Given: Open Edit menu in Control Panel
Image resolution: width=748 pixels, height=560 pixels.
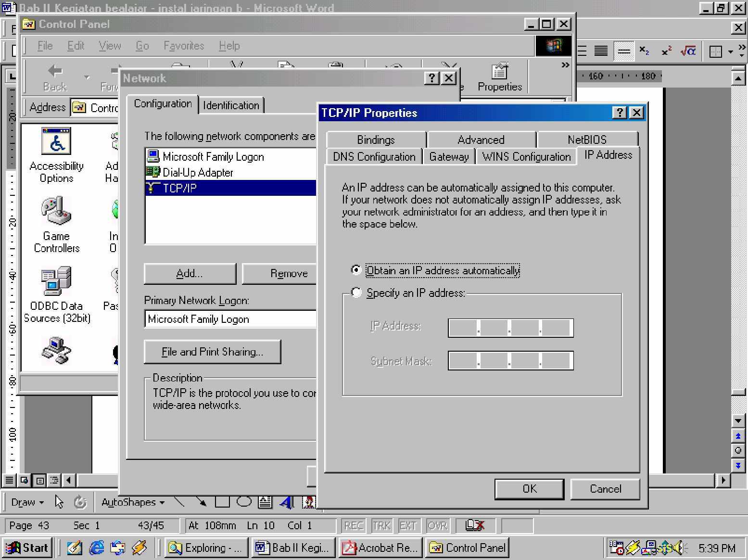Looking at the screenshot, I should pyautogui.click(x=76, y=46).
